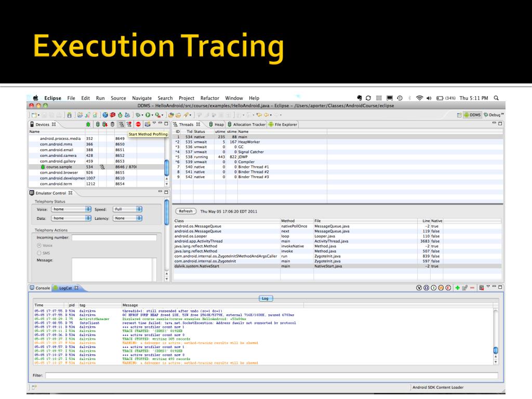
Task: Click the LogCat vertical scrollbar thumb
Action: click(496, 351)
